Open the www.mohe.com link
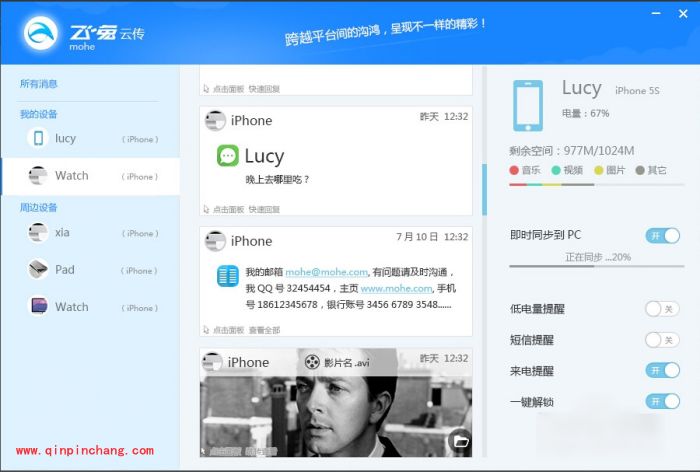The height and width of the screenshot is (472, 700). click(x=396, y=288)
